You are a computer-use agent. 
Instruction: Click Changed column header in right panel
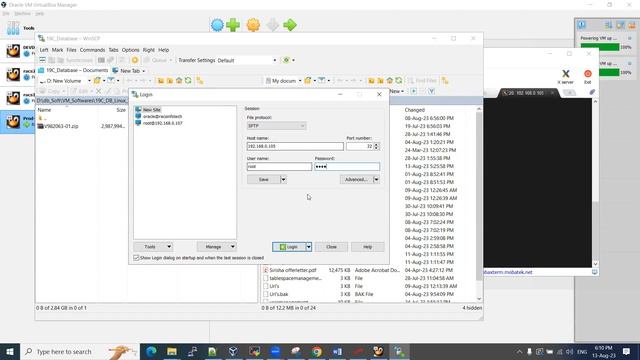(415, 110)
